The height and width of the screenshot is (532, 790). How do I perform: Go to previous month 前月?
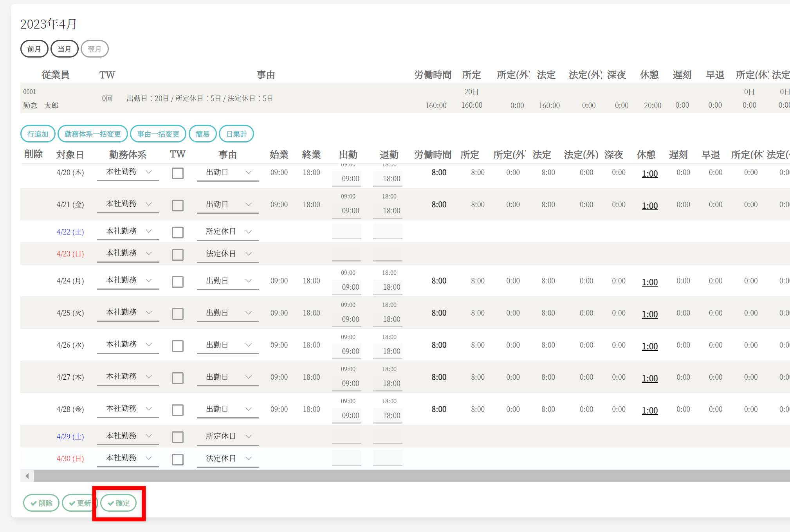tap(34, 49)
